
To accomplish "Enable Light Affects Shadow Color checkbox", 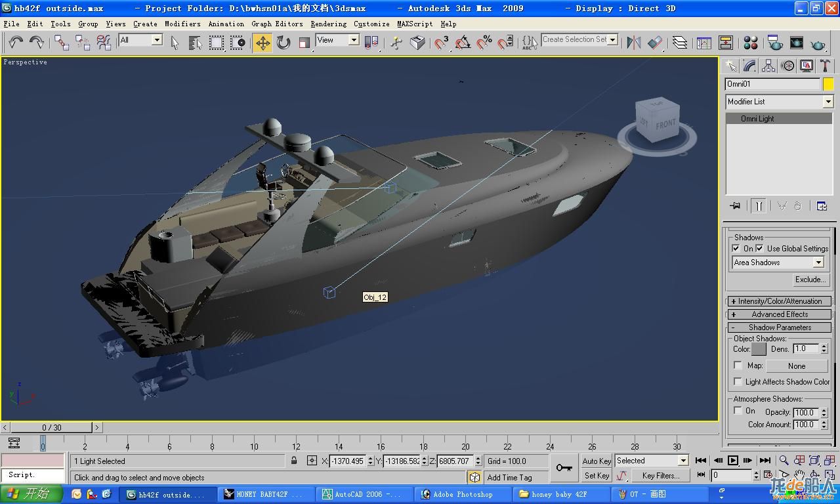I will click(x=738, y=381).
